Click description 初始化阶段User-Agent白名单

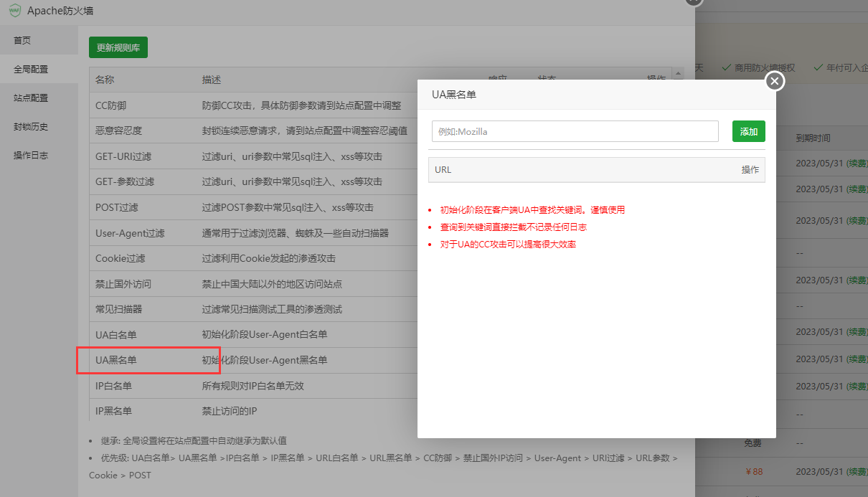(x=265, y=335)
